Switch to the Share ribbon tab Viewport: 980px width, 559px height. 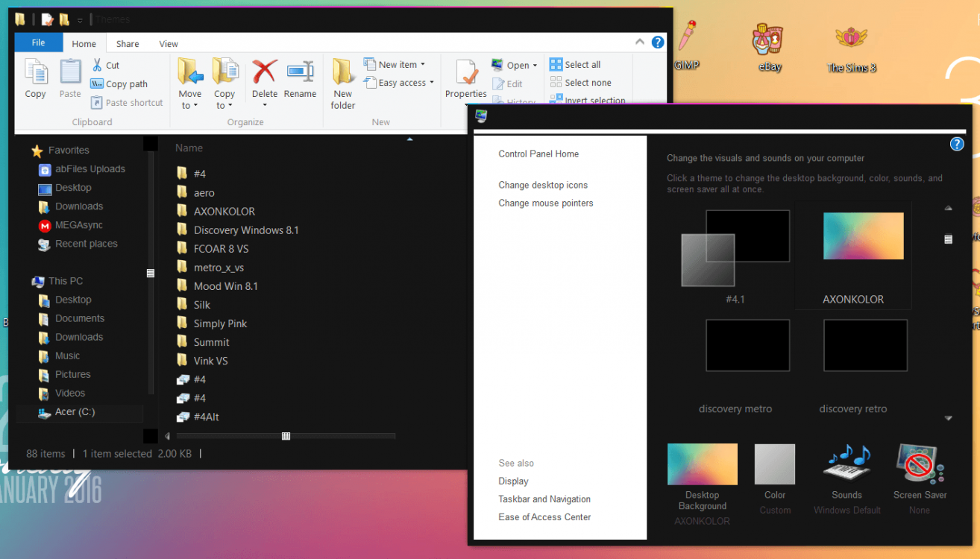point(128,43)
